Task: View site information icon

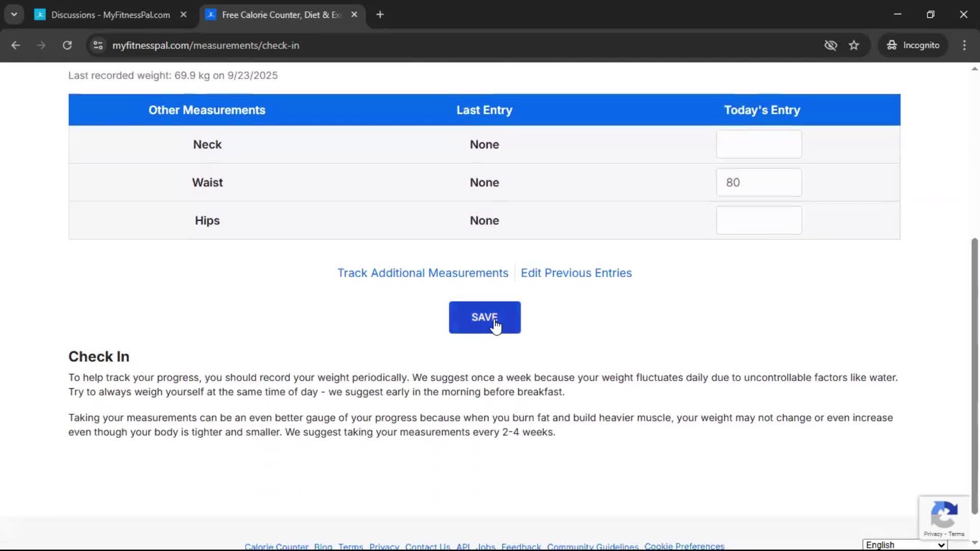Action: [98, 45]
